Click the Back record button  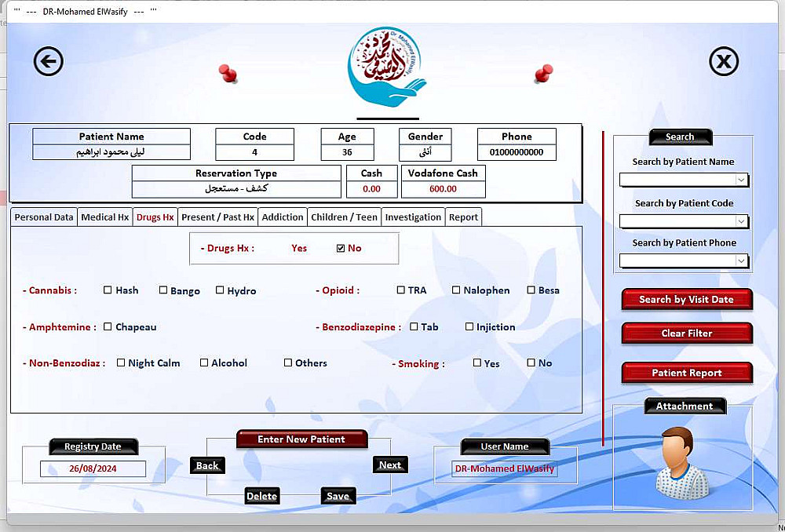tap(207, 465)
